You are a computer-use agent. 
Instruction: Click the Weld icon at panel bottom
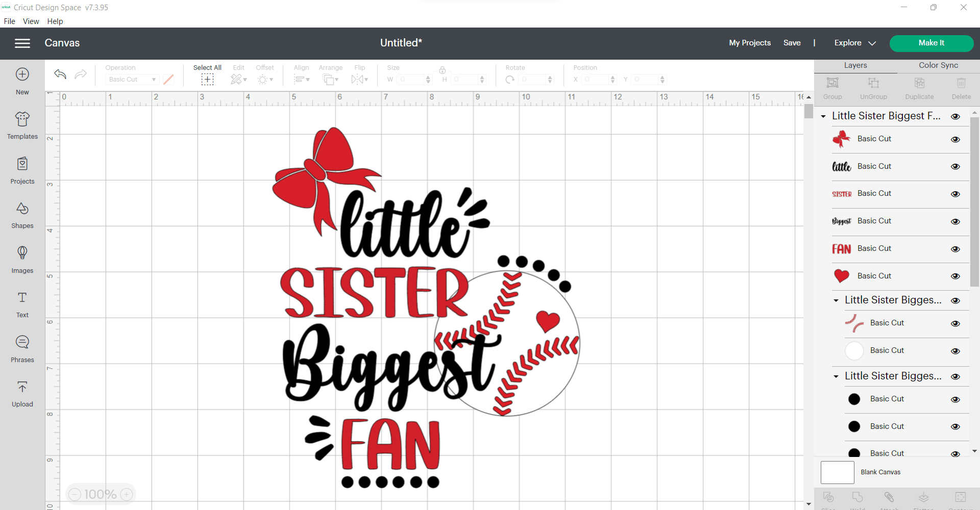(857, 497)
